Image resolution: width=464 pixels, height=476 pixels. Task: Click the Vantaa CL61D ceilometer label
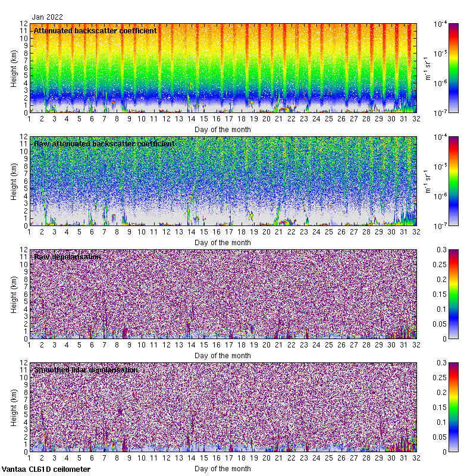tap(46, 469)
